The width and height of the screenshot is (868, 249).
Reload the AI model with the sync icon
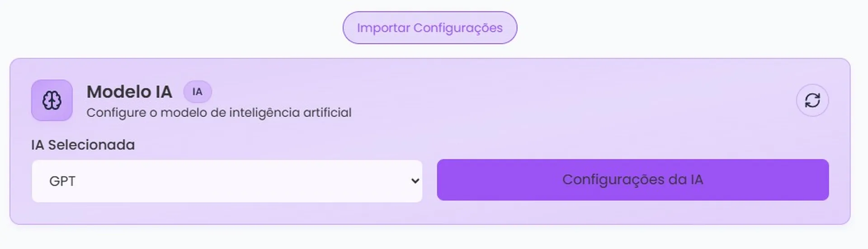pos(812,100)
